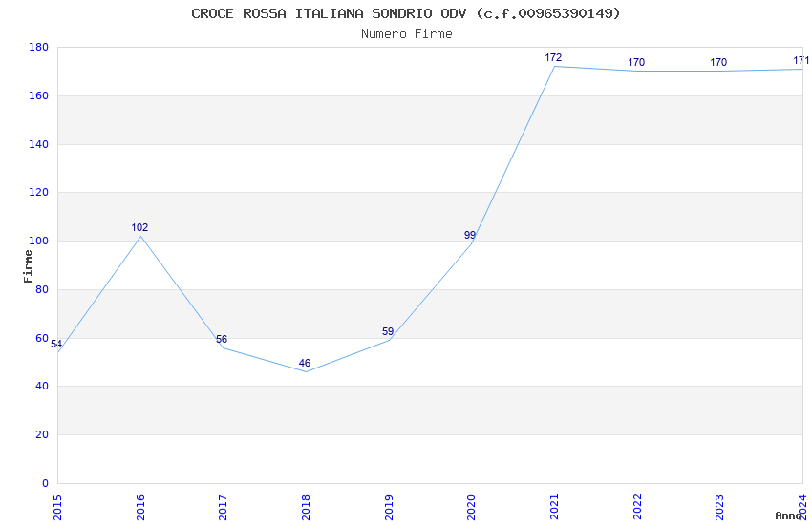Click the y-axis tick label 120
812x525 pixels.
pos(39,193)
